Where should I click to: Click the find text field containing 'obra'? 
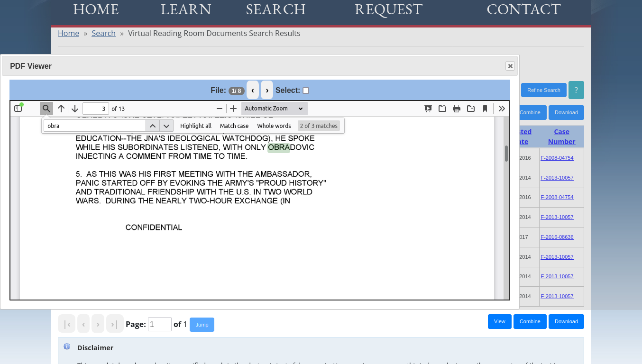tap(95, 126)
